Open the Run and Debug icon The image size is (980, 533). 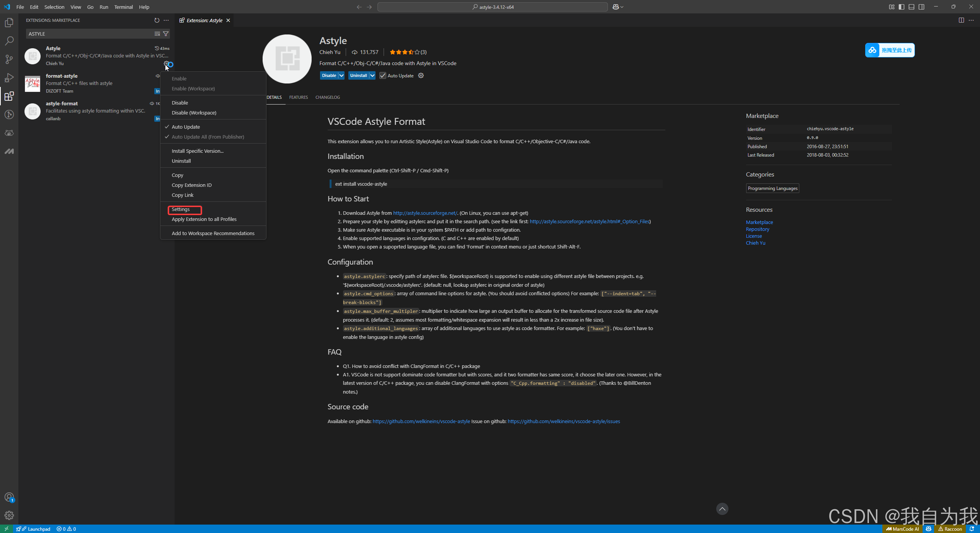click(9, 77)
